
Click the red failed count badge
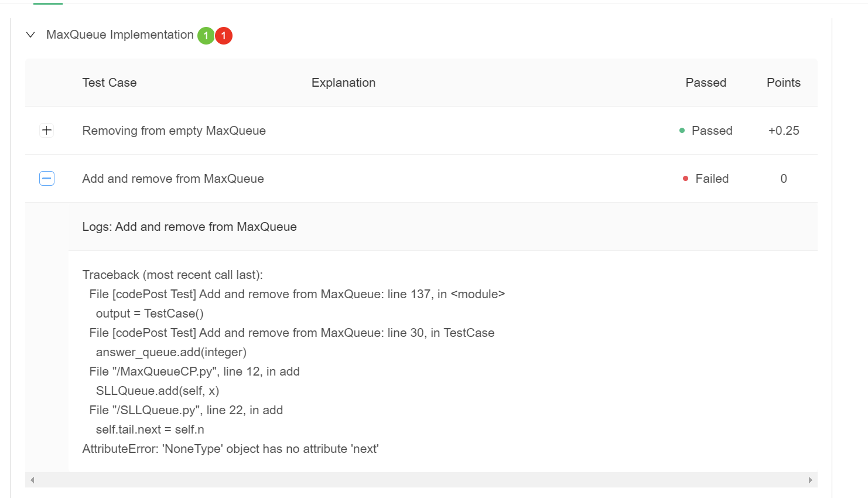pyautogui.click(x=224, y=35)
